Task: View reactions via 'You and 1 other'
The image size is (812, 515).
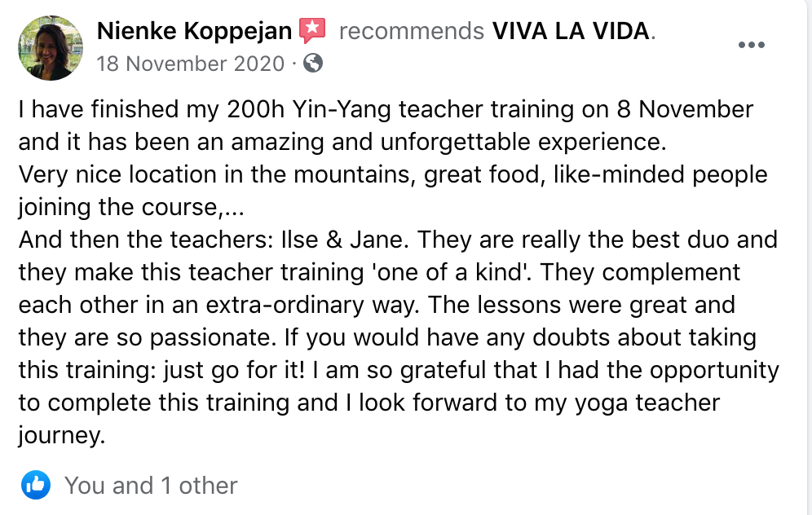Action: [151, 486]
